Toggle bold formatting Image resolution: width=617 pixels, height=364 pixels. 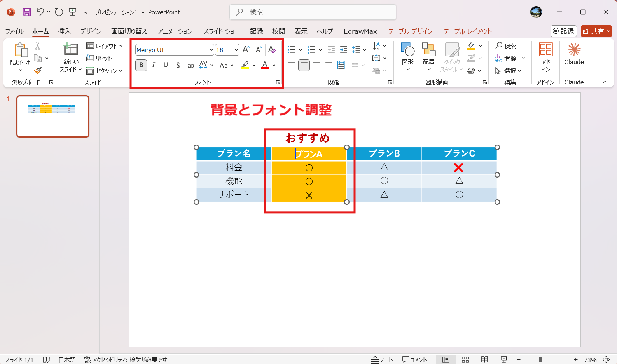141,65
